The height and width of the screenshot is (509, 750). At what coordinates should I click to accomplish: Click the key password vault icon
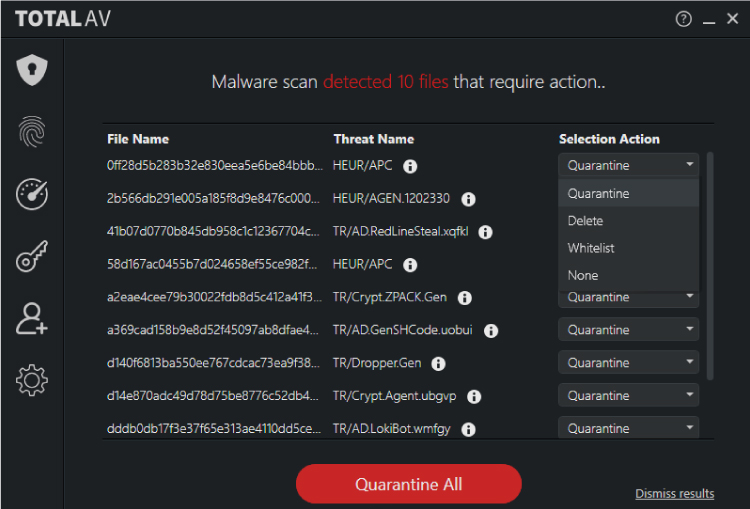pyautogui.click(x=32, y=257)
